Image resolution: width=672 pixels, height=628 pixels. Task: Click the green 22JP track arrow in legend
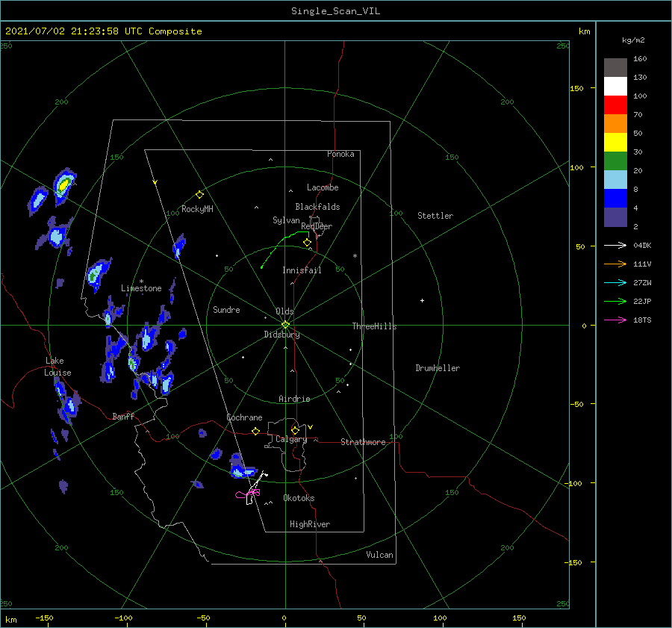615,302
